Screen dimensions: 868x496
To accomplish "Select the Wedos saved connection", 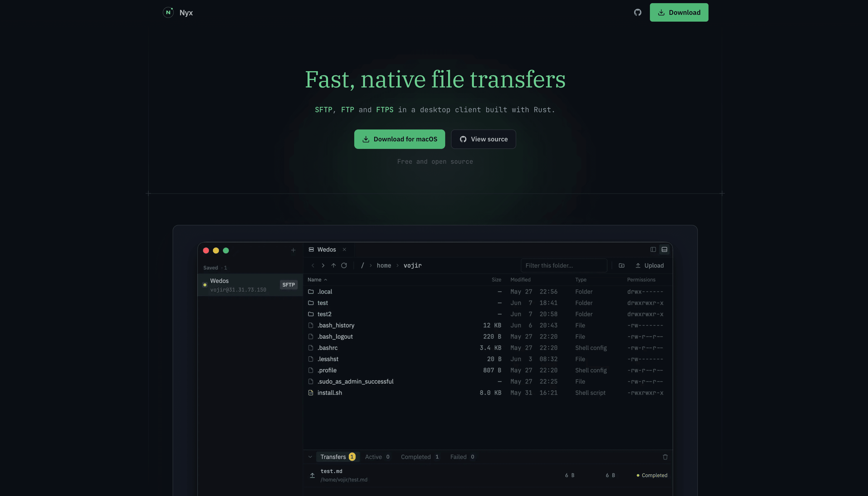I will point(250,285).
